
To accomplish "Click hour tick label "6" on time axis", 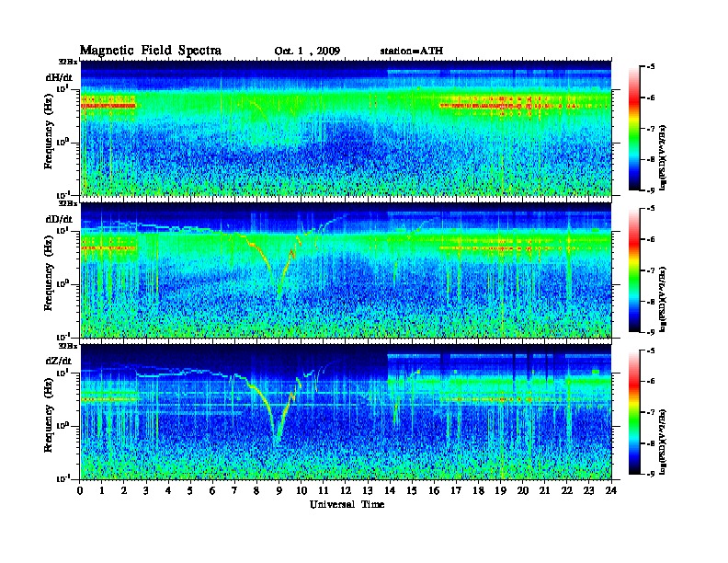I will (212, 491).
